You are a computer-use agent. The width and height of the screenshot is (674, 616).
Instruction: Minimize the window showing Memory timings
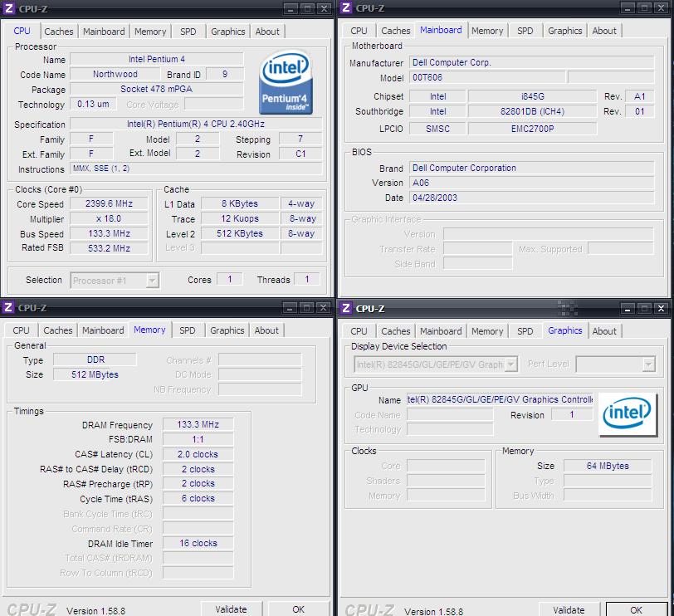click(287, 307)
